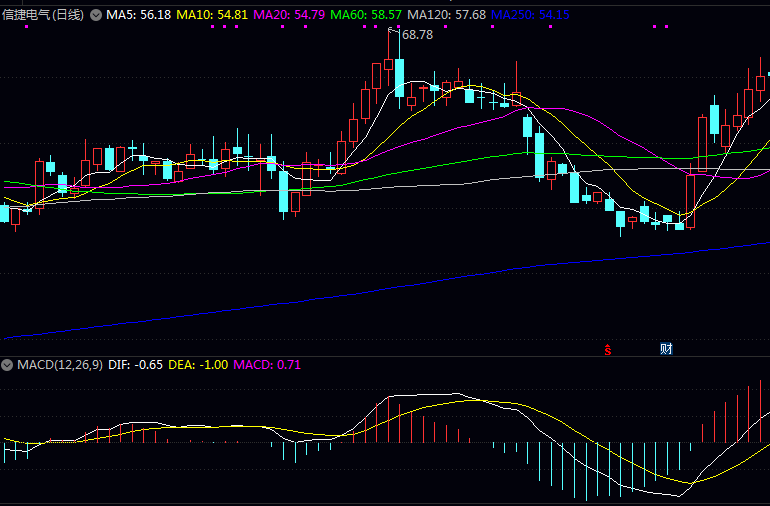Open the 财 financial report marker

666,349
